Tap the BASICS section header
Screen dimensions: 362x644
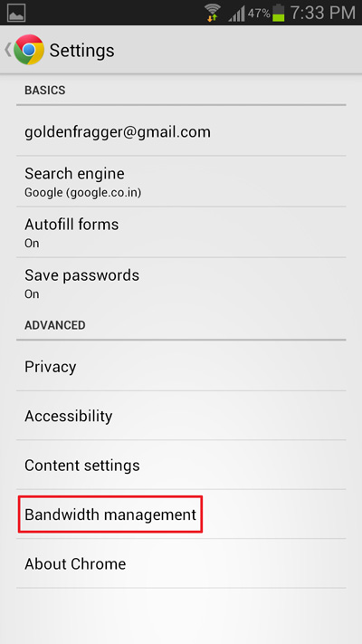coord(44,90)
